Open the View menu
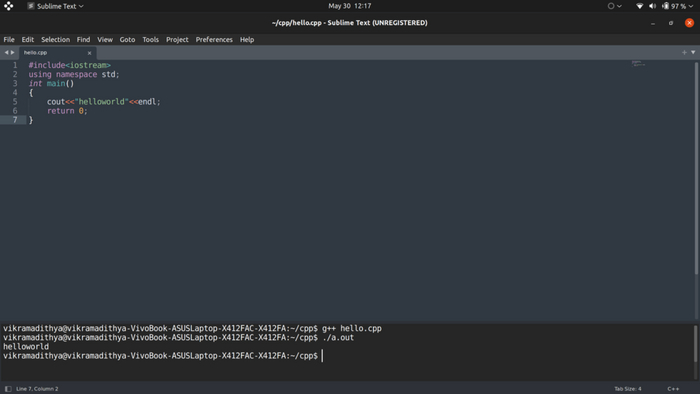Screen dimensions: 700x394 [x=105, y=39]
